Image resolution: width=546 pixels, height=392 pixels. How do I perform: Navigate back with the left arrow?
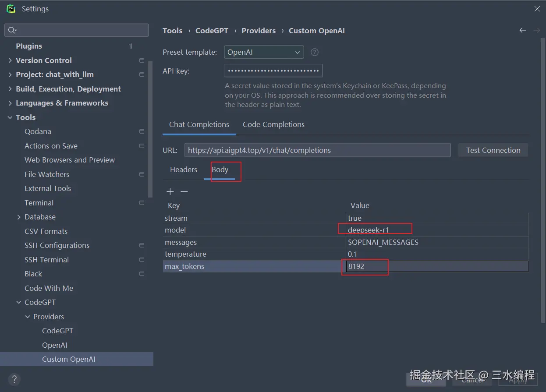pos(522,30)
